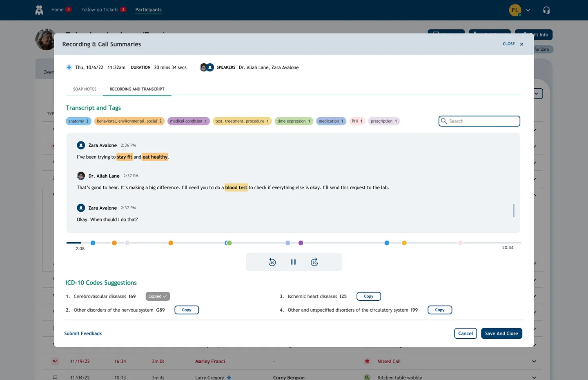Open the Follow-up Tickets page
Viewport: 588px width, 380px height.
click(100, 9)
